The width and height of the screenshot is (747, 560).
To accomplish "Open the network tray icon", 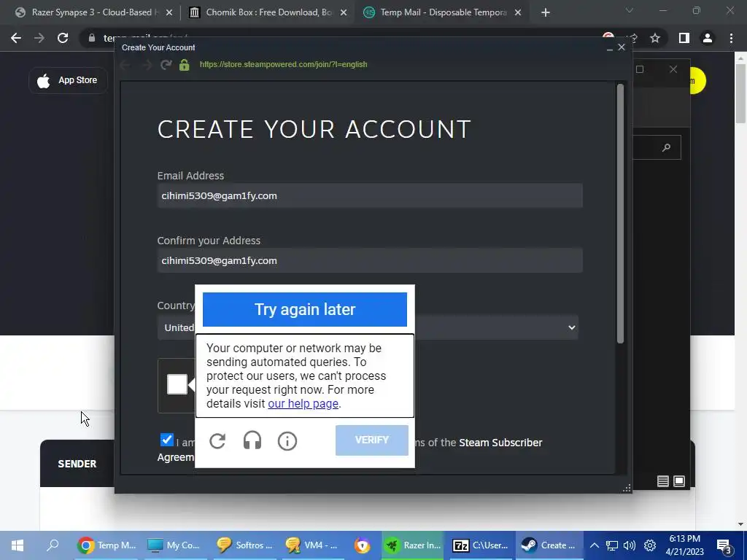I will pos(612,545).
